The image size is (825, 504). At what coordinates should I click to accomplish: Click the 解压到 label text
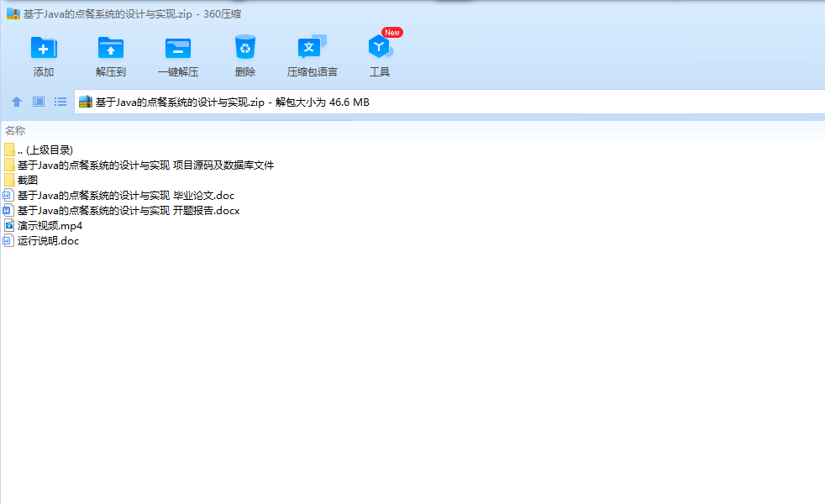tap(111, 72)
